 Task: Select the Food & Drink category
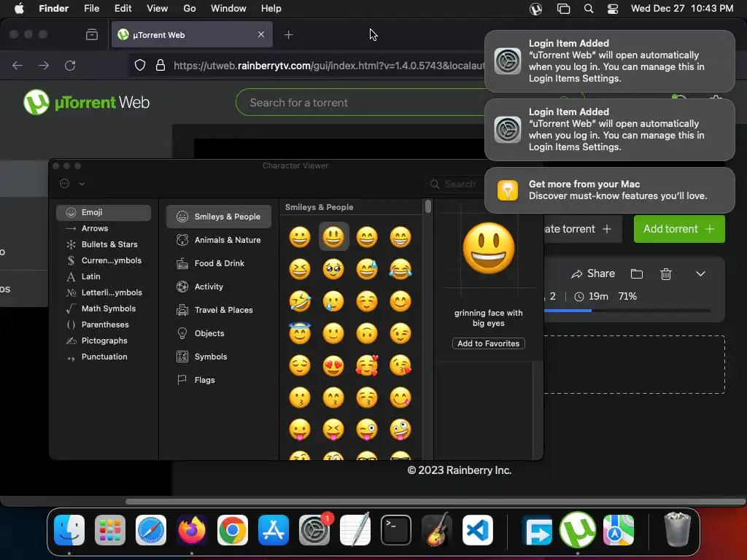tap(219, 263)
